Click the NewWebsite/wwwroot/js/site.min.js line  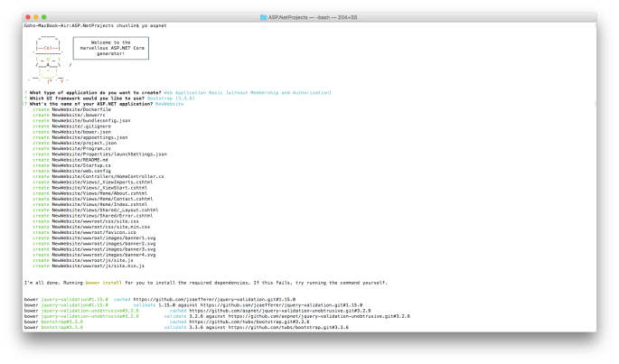pyautogui.click(x=89, y=266)
